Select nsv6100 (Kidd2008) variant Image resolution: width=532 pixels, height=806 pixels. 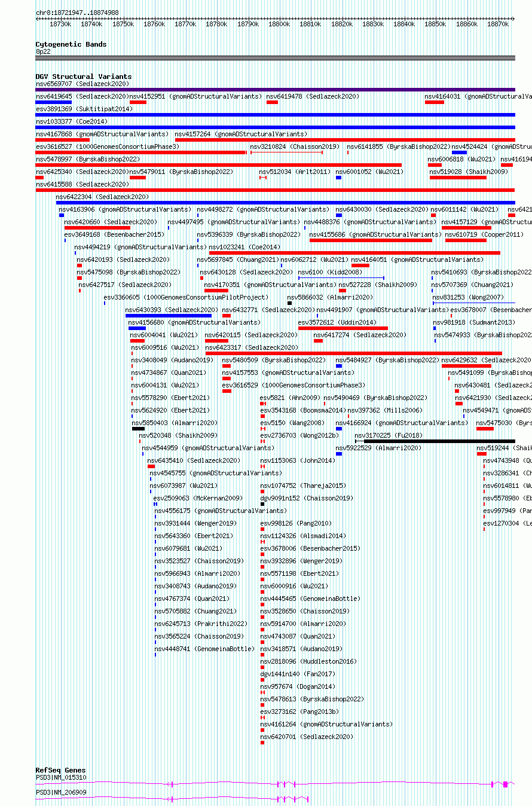(x=341, y=278)
